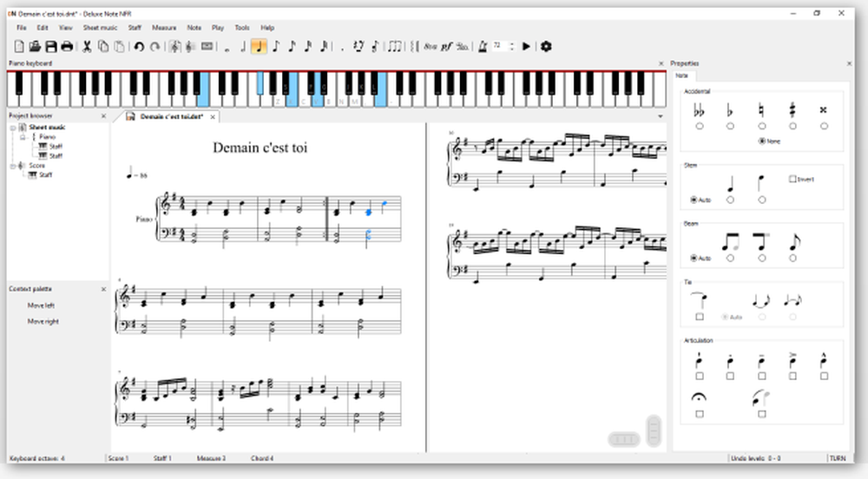Image resolution: width=868 pixels, height=479 pixels.
Task: Collapse the Piano tree node
Action: pyautogui.click(x=23, y=137)
